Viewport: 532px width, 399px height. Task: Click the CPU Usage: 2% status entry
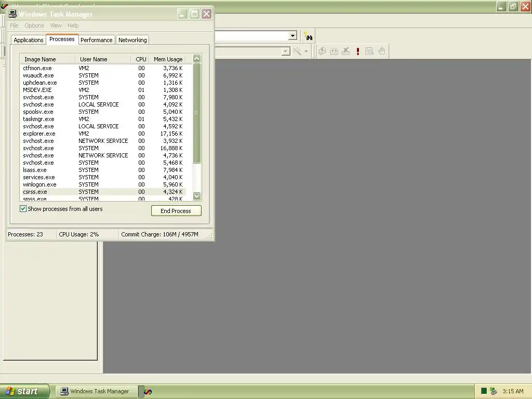79,234
